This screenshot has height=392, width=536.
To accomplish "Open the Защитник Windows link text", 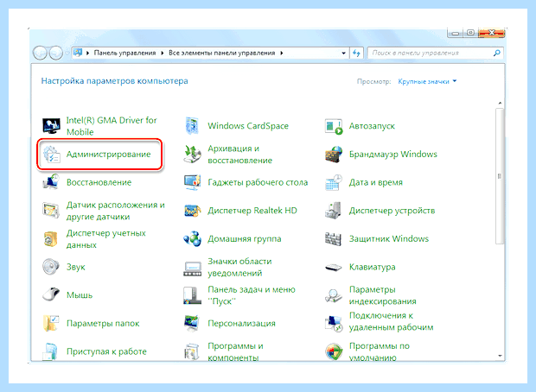I will tap(389, 238).
